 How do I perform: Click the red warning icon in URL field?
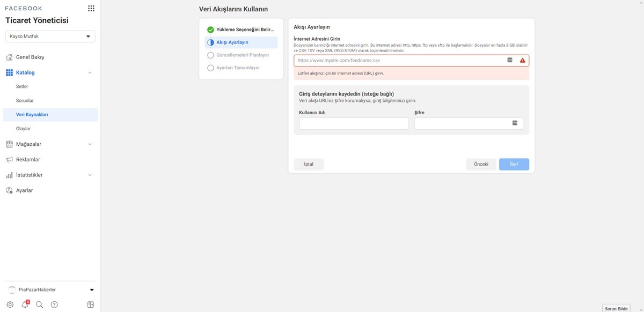[x=523, y=61]
